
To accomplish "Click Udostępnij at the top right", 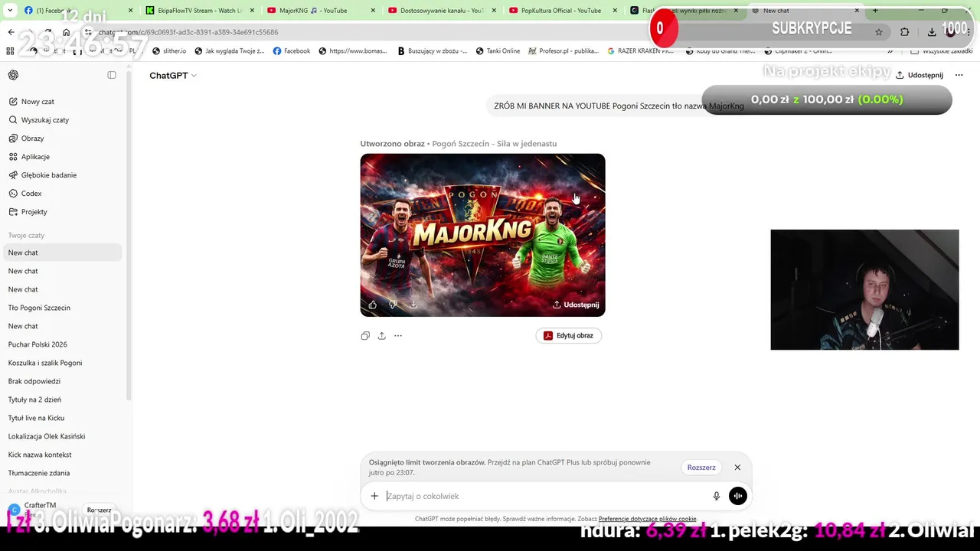I will (x=920, y=75).
